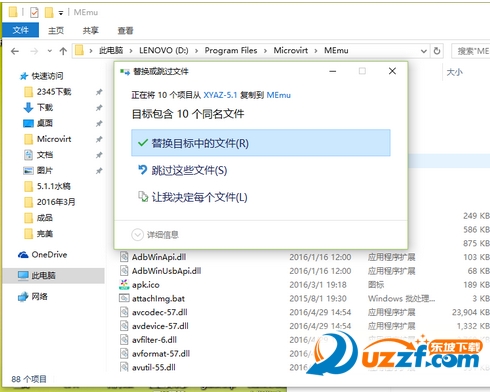Click Microvirt in address breadcrumb

pos(291,50)
